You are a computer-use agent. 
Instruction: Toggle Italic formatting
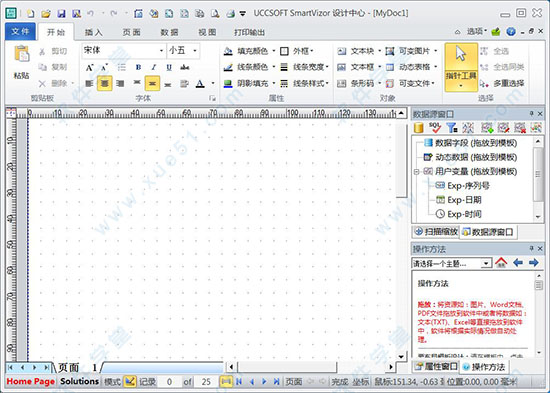coord(154,67)
